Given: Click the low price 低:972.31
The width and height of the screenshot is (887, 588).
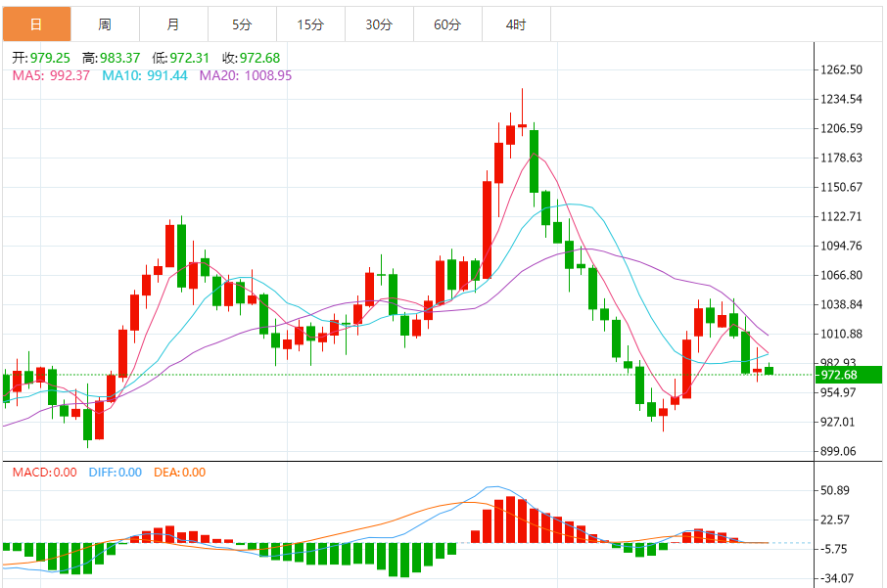Looking at the screenshot, I should click(180, 58).
